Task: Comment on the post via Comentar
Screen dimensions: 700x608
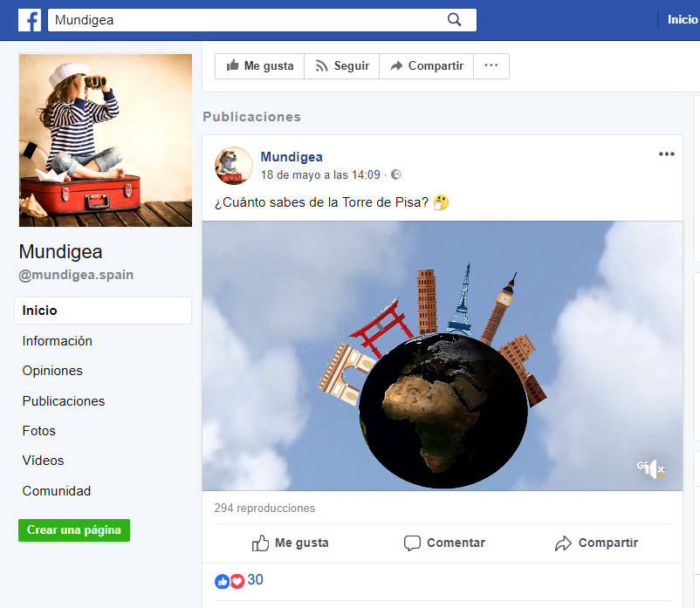Action: pos(444,543)
